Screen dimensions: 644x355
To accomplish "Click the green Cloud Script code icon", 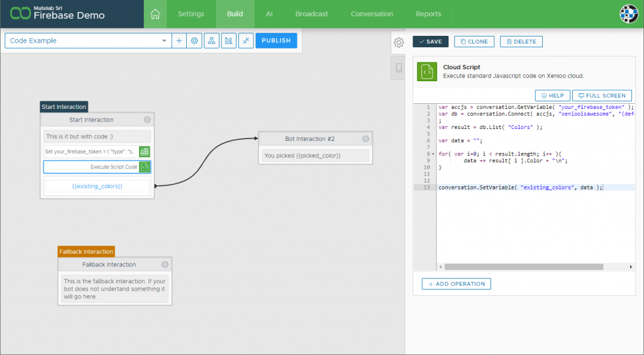I will coord(427,72).
